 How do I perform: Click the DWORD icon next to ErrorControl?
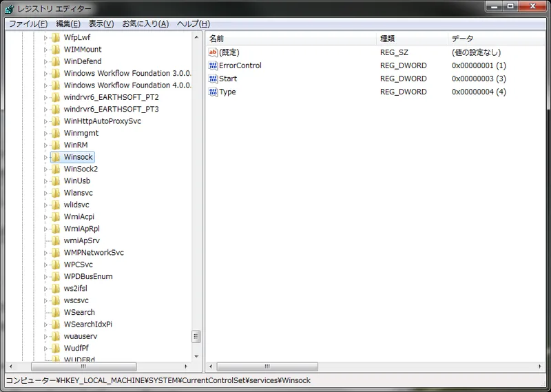click(x=213, y=65)
